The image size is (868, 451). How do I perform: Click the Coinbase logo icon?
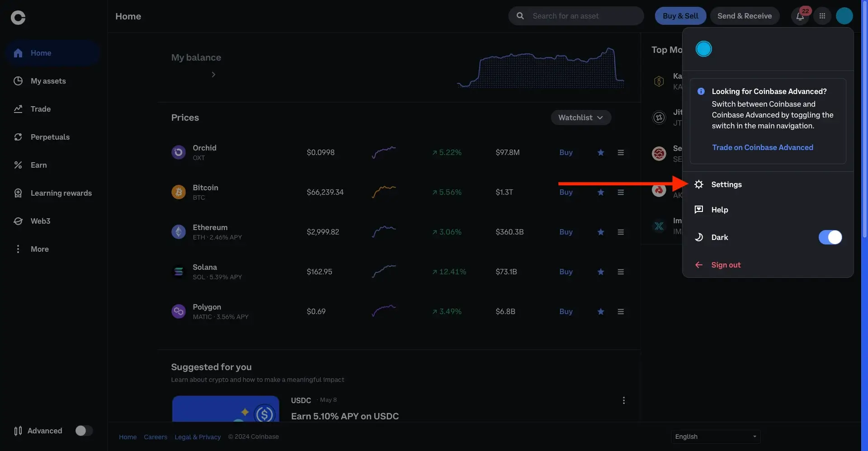pyautogui.click(x=18, y=17)
